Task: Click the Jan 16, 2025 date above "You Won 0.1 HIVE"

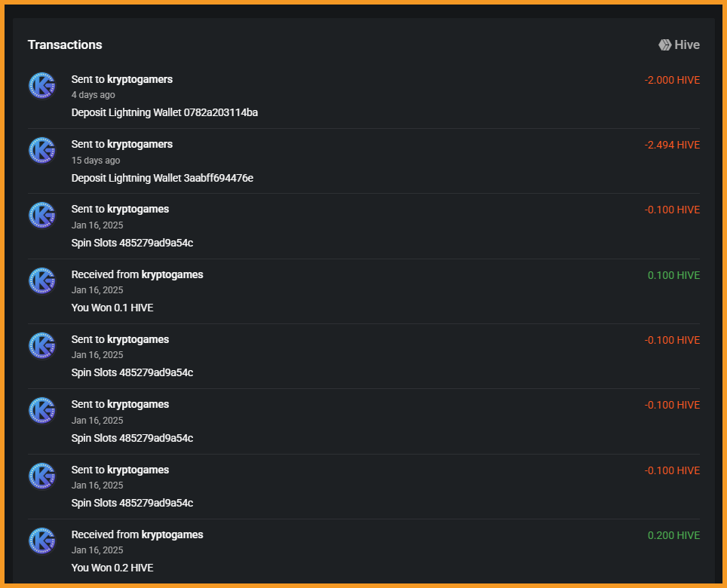Action: (x=97, y=290)
